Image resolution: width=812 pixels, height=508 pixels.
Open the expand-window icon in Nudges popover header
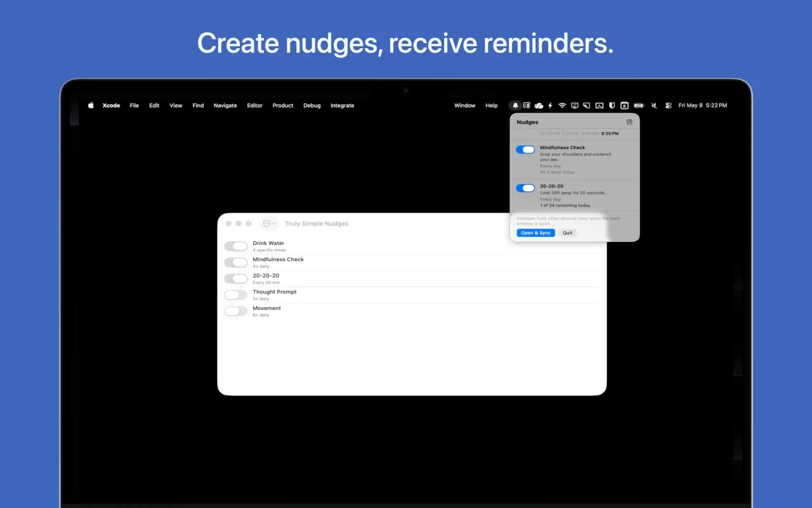tap(629, 122)
